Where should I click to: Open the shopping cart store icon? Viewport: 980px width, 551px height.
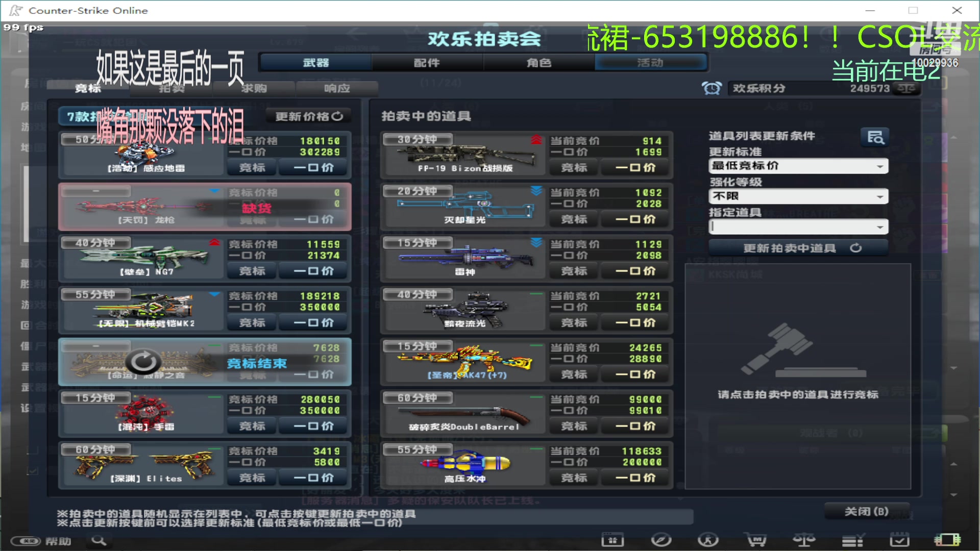pos(755,540)
